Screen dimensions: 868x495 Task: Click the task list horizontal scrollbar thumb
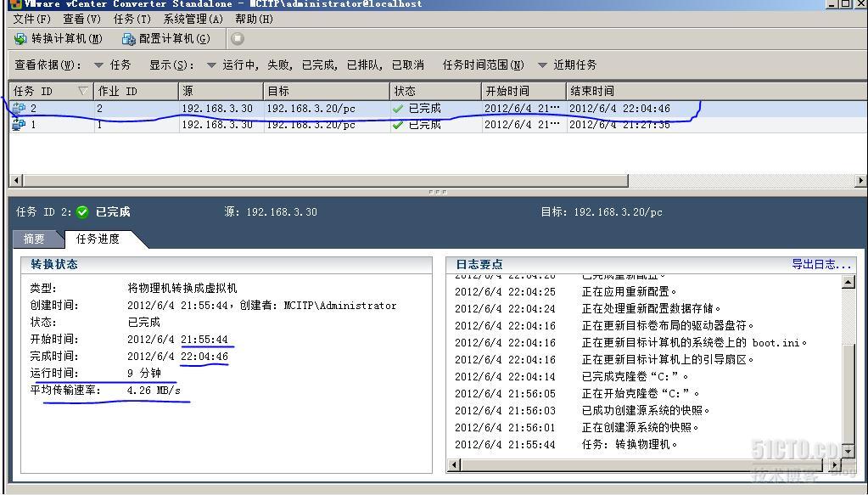(x=326, y=181)
